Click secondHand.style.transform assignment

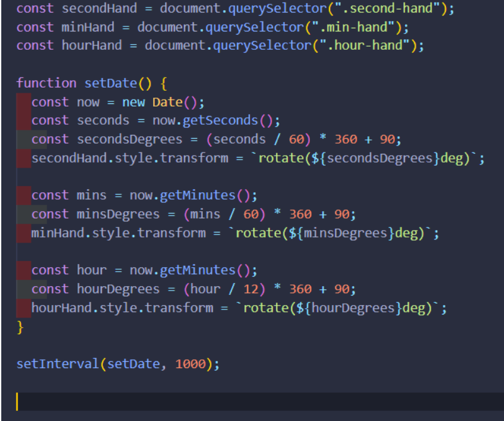click(130, 158)
